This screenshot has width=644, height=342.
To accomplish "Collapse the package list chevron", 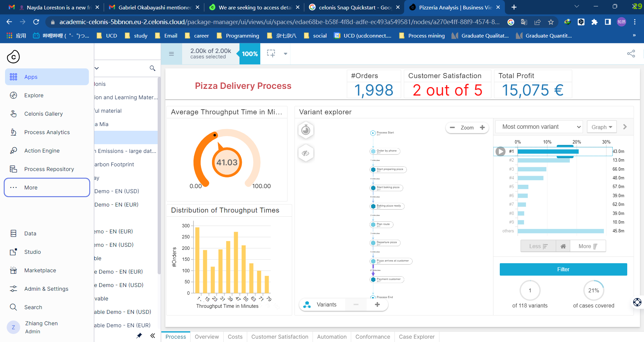I will pyautogui.click(x=97, y=68).
